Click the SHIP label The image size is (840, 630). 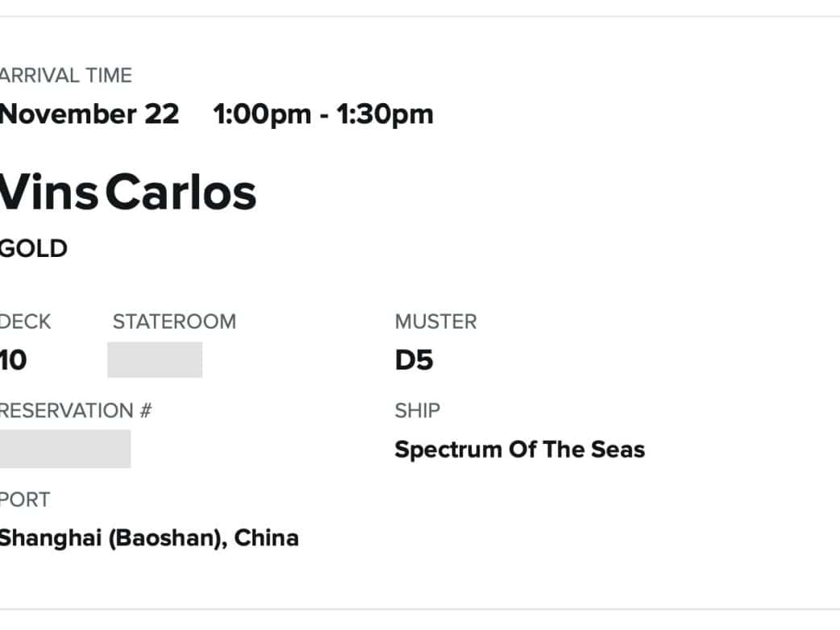coord(417,411)
